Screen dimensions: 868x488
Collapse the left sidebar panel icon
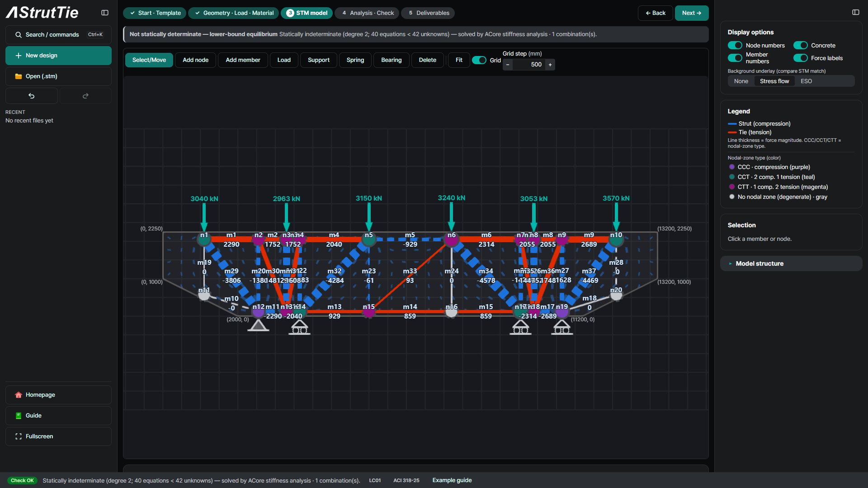tap(105, 13)
